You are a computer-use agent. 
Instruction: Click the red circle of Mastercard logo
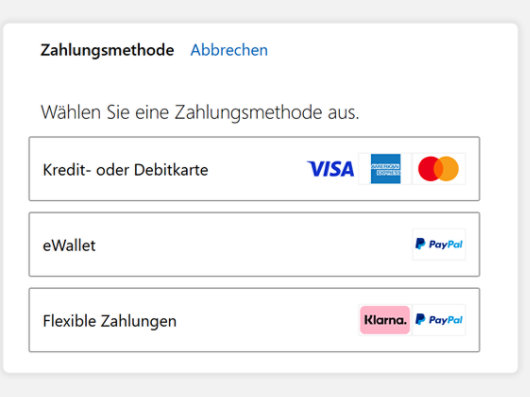pyautogui.click(x=428, y=169)
